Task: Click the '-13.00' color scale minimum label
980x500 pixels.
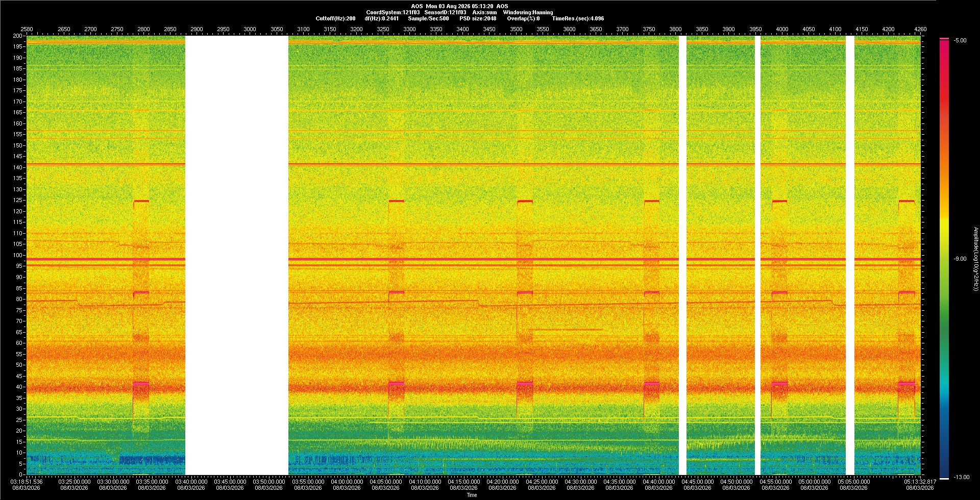Action: (x=962, y=477)
